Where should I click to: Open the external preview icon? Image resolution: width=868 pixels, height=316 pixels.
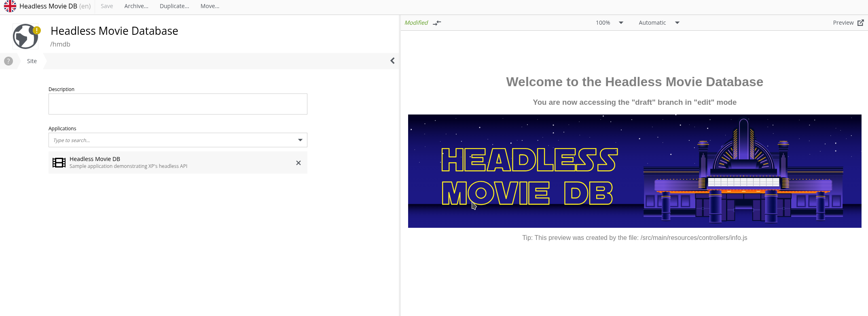860,23
